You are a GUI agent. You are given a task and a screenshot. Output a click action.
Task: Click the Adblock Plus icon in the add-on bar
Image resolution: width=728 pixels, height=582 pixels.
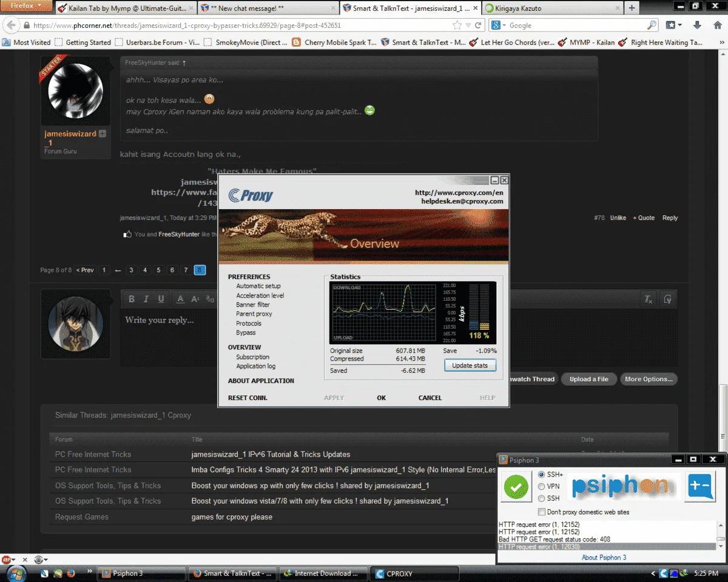[7, 559]
